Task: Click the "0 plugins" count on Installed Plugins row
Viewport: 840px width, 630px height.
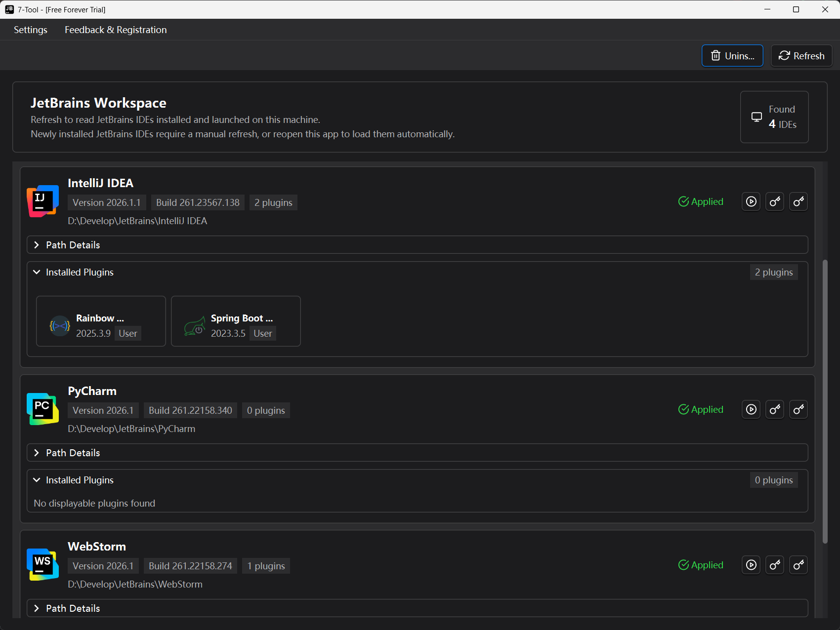Action: [774, 480]
